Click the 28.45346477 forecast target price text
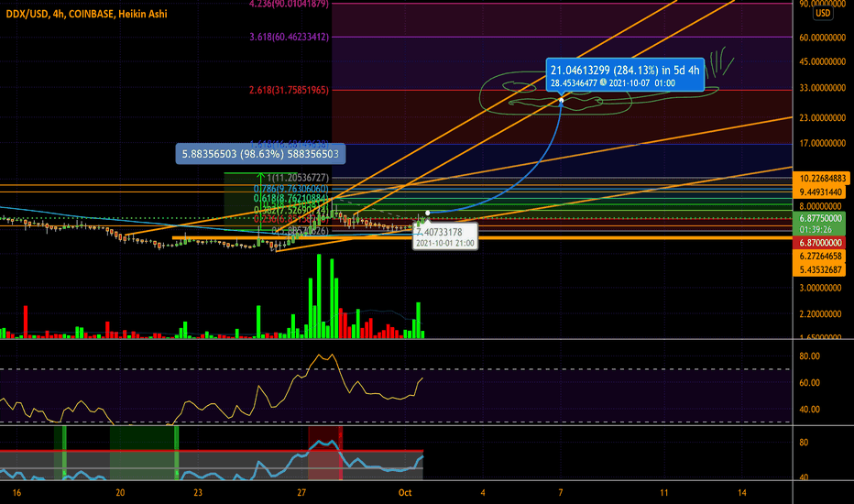Viewport: 854px width, 504px height. pyautogui.click(x=574, y=83)
